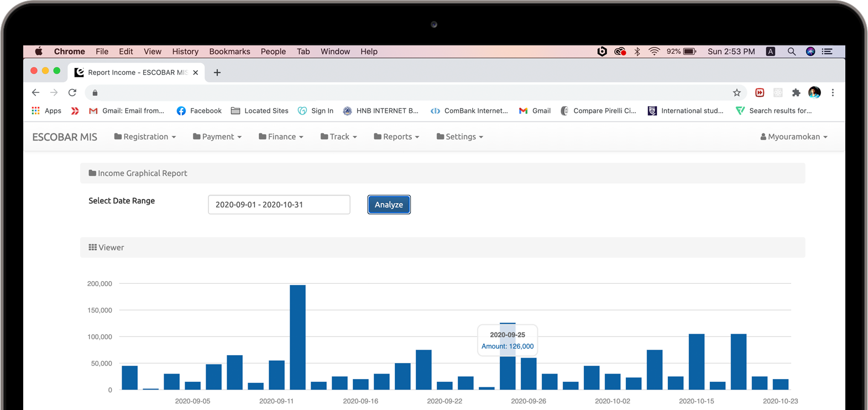
Task: Click the Chrome reload page icon
Action: click(72, 93)
